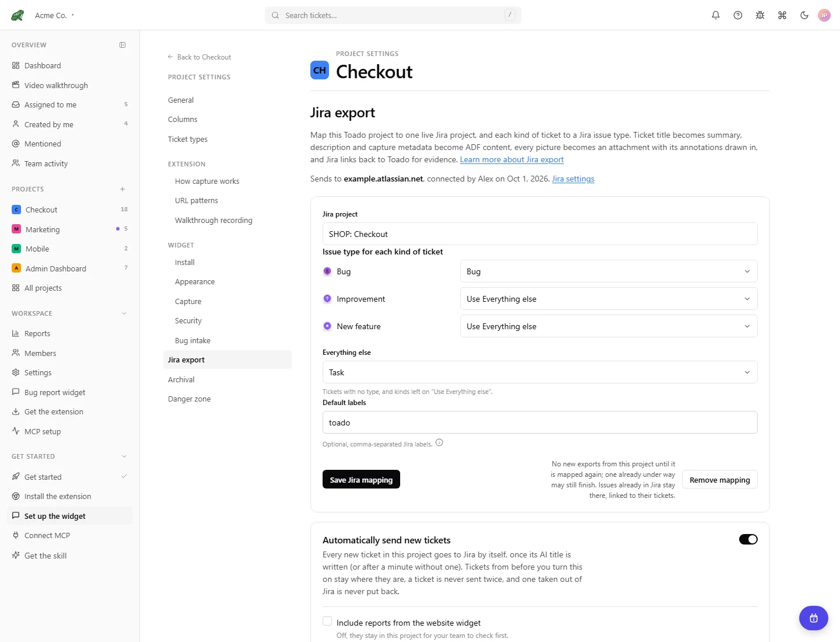Check Include reports from the website widget

[327, 622]
